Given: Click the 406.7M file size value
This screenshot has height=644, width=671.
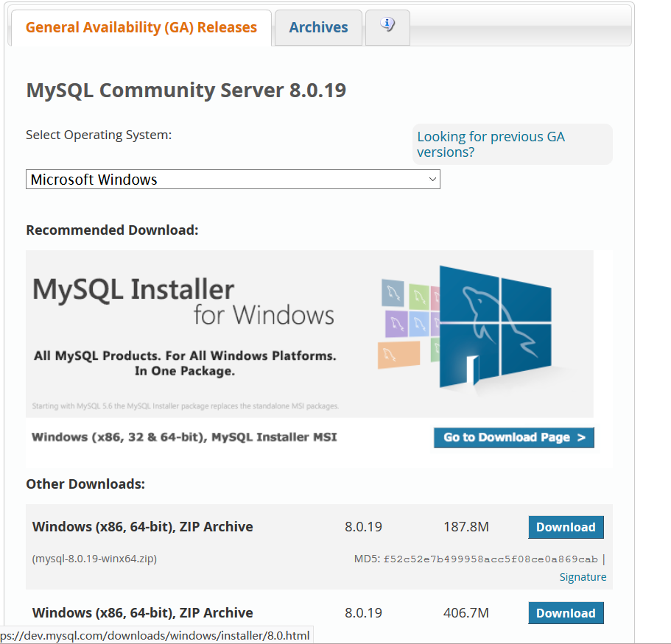Looking at the screenshot, I should coord(466,613).
